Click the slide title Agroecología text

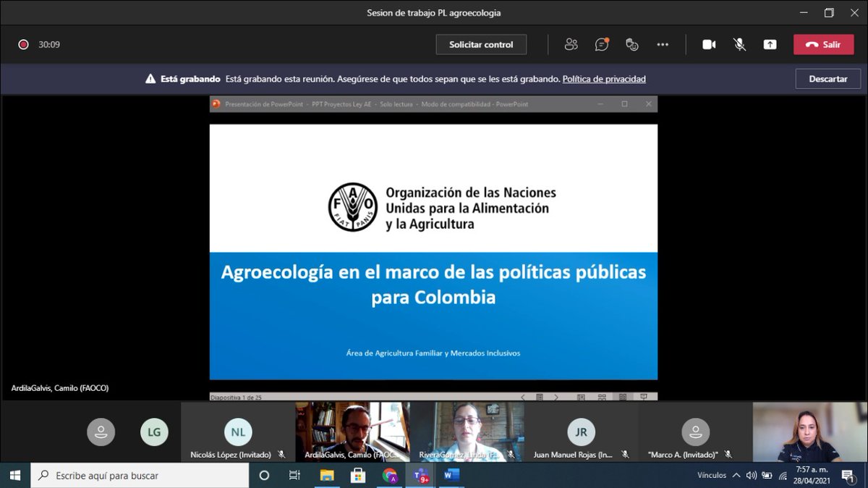click(x=433, y=285)
